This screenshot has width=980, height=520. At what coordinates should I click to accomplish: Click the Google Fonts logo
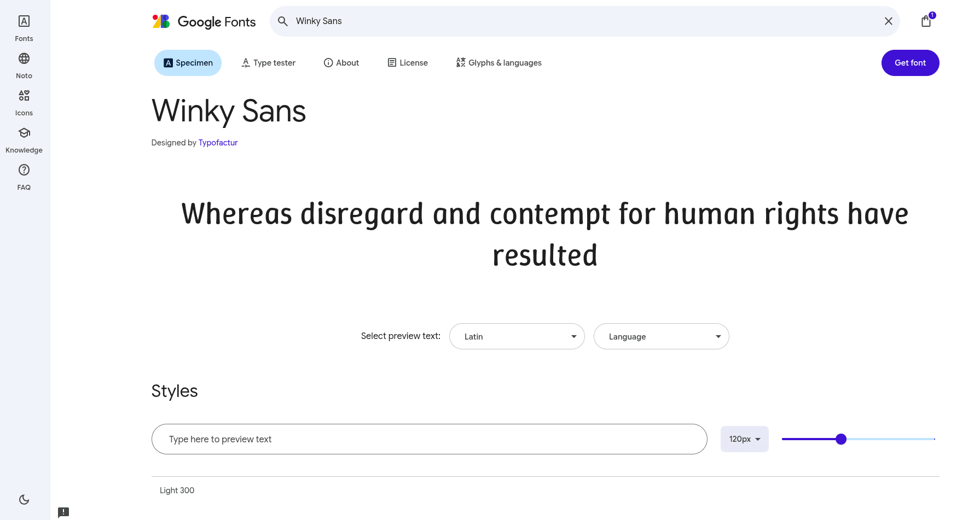coord(204,21)
